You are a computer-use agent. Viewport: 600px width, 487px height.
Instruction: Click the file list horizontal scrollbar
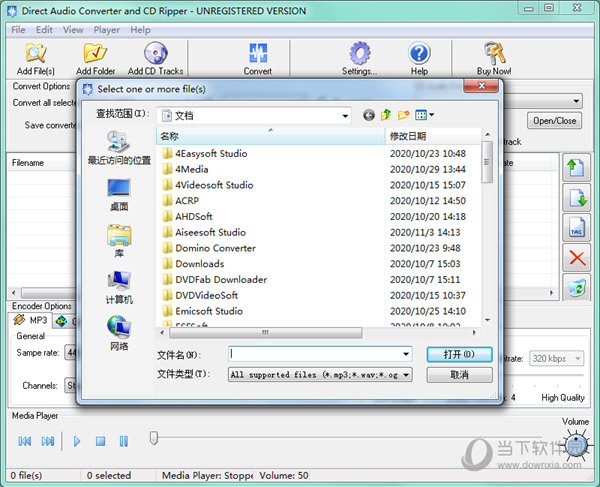[x=266, y=333]
